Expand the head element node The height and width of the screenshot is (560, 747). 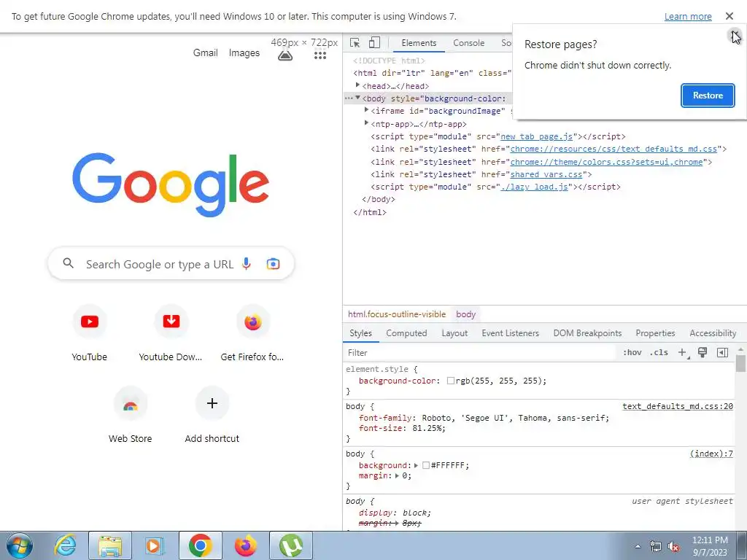click(x=357, y=85)
